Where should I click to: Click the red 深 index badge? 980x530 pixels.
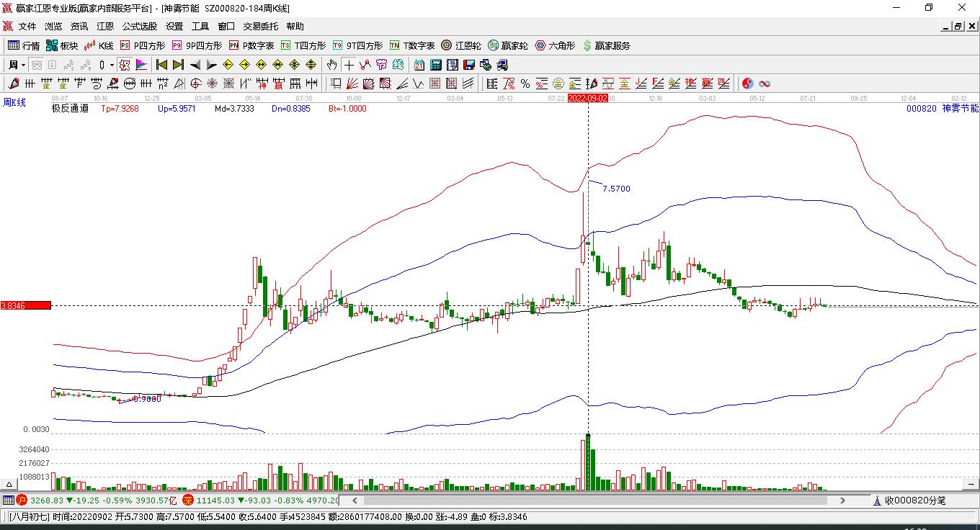click(188, 500)
